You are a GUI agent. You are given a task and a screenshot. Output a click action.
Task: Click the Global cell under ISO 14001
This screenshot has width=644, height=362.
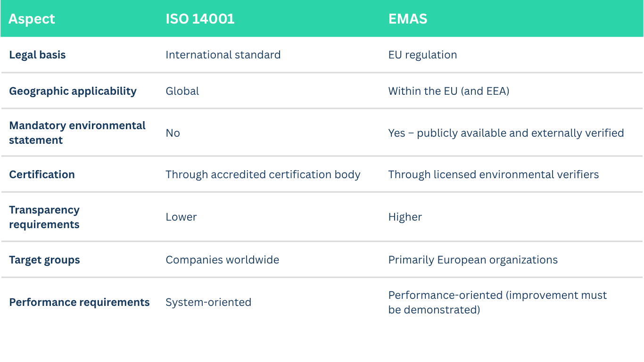(182, 91)
